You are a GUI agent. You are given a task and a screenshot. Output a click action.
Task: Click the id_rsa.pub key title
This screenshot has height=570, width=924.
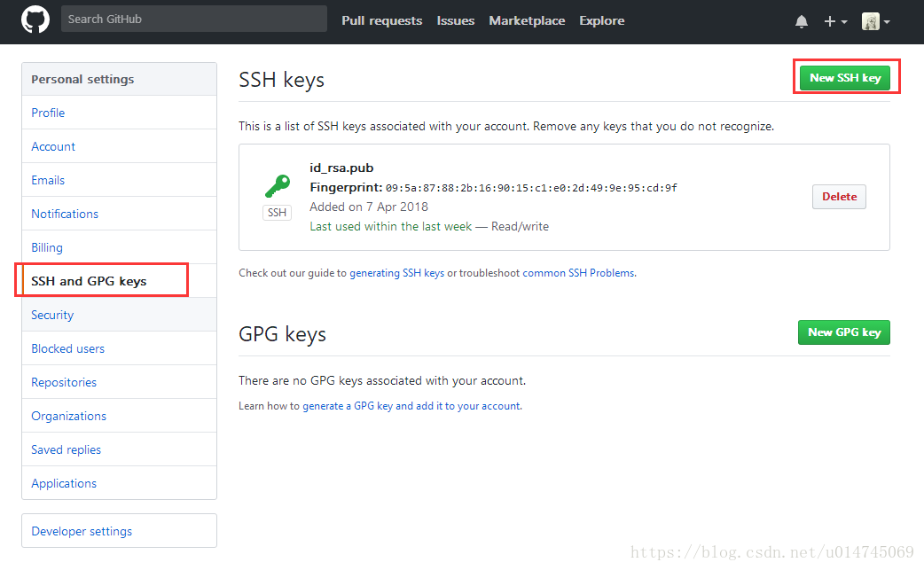[x=341, y=168]
